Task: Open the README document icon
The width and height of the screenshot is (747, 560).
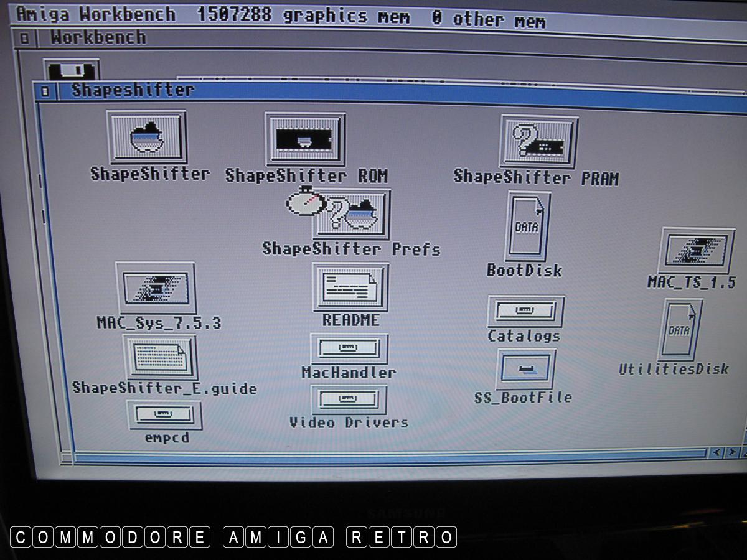Action: tap(350, 287)
